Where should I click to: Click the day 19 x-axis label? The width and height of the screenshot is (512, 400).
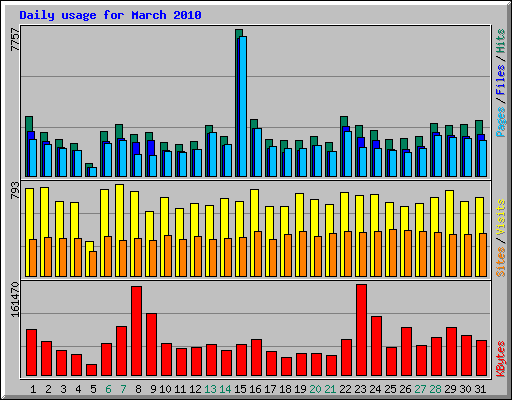pyautogui.click(x=300, y=389)
